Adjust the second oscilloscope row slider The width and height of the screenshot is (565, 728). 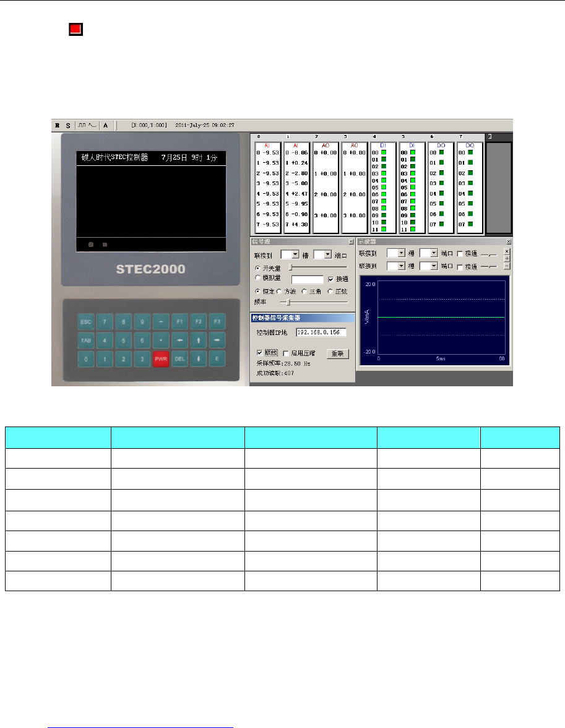click(x=489, y=266)
